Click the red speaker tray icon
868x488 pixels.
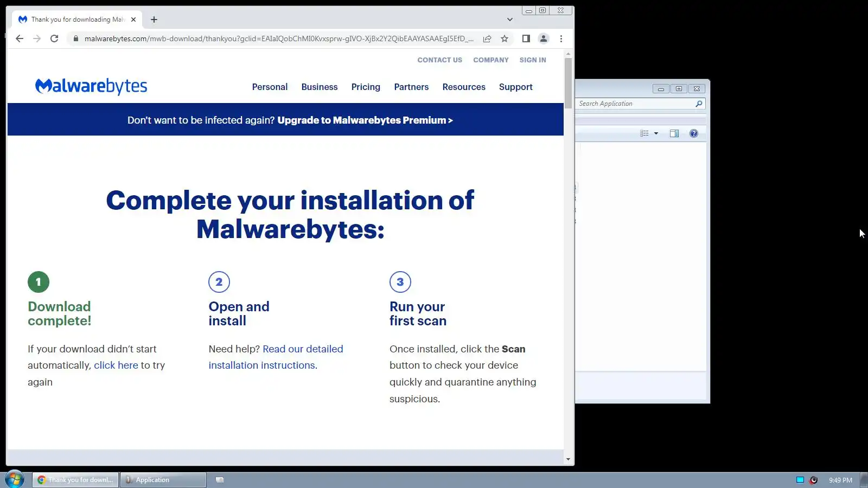pyautogui.click(x=814, y=480)
